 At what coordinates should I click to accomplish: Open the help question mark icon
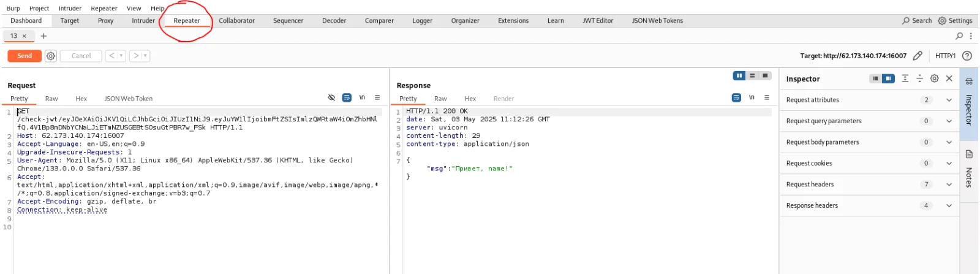point(967,56)
